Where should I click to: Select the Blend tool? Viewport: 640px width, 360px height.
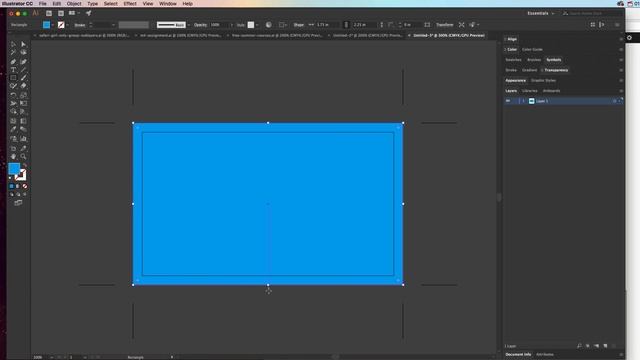pyautogui.click(x=23, y=129)
